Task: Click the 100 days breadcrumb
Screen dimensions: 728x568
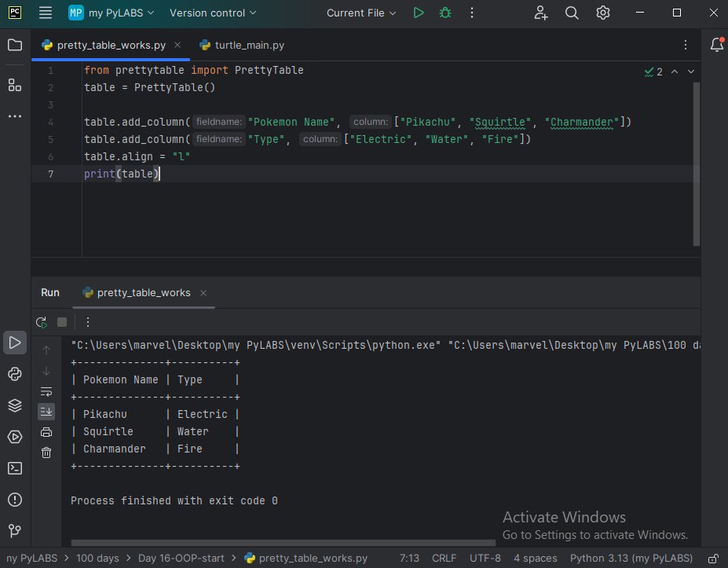Action: pos(97,559)
